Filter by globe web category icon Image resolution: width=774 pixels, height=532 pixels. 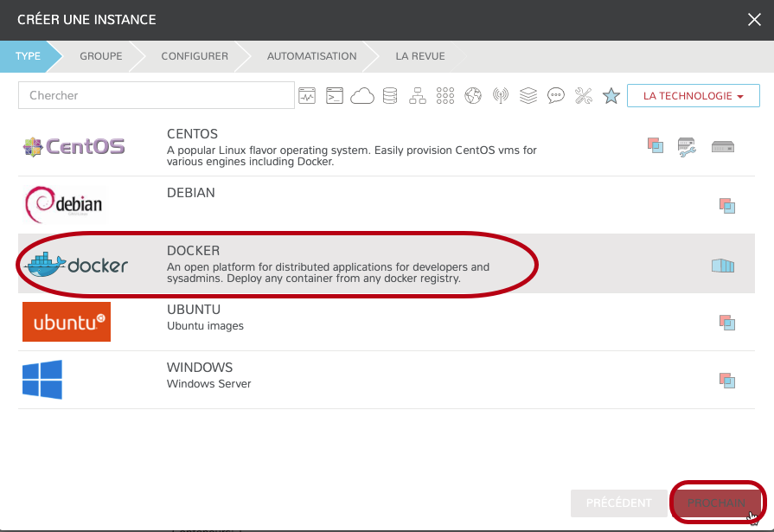pyautogui.click(x=472, y=96)
